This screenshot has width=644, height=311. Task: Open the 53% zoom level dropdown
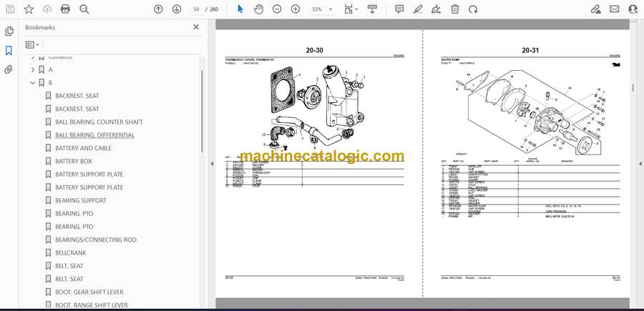(321, 9)
